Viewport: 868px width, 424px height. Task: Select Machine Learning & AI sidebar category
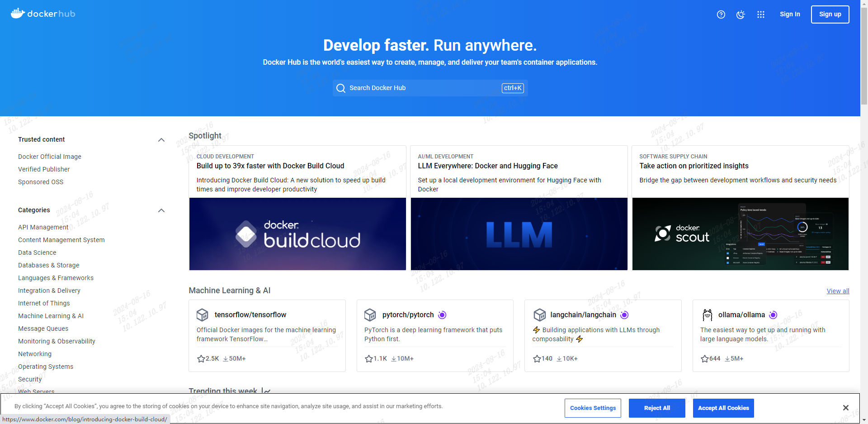click(51, 316)
